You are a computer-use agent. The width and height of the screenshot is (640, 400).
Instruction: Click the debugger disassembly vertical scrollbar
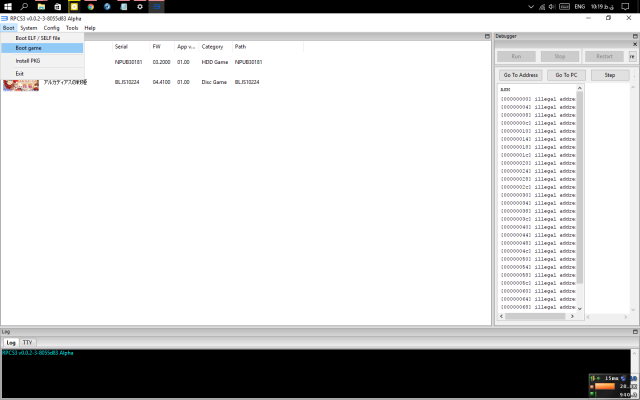coord(579,200)
